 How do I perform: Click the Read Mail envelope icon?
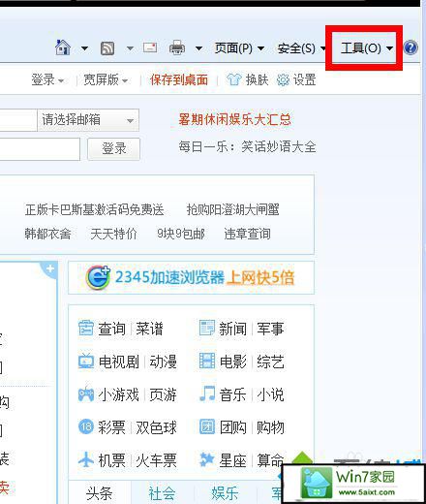click(x=150, y=47)
